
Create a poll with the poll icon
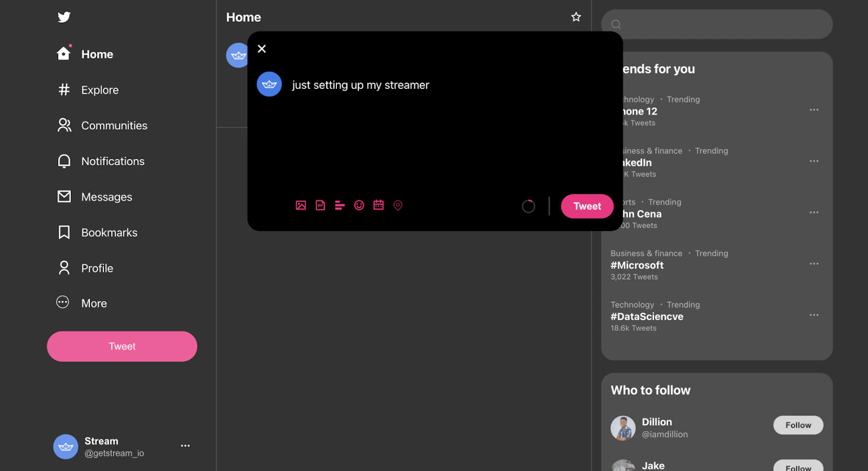(x=340, y=205)
